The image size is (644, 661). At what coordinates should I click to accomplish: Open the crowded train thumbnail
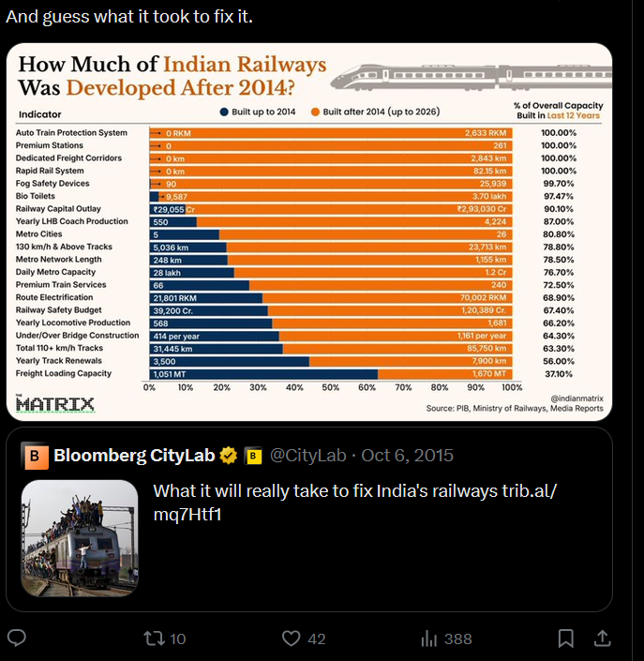pyautogui.click(x=80, y=538)
